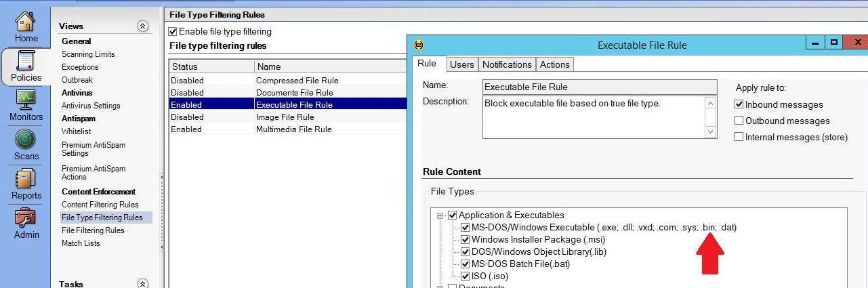Maximize the Executable File Rule dialog
868x288 pixels.
(834, 43)
